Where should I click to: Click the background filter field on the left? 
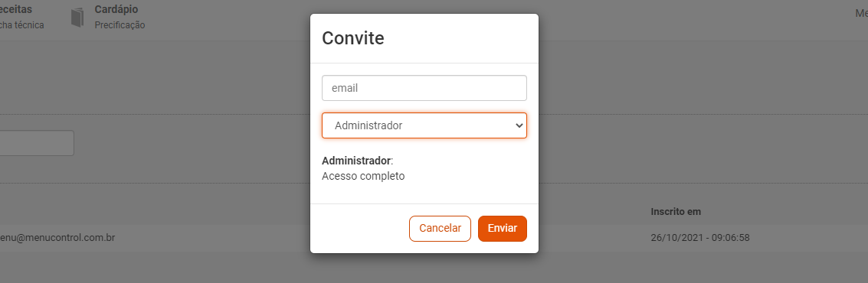tap(37, 143)
